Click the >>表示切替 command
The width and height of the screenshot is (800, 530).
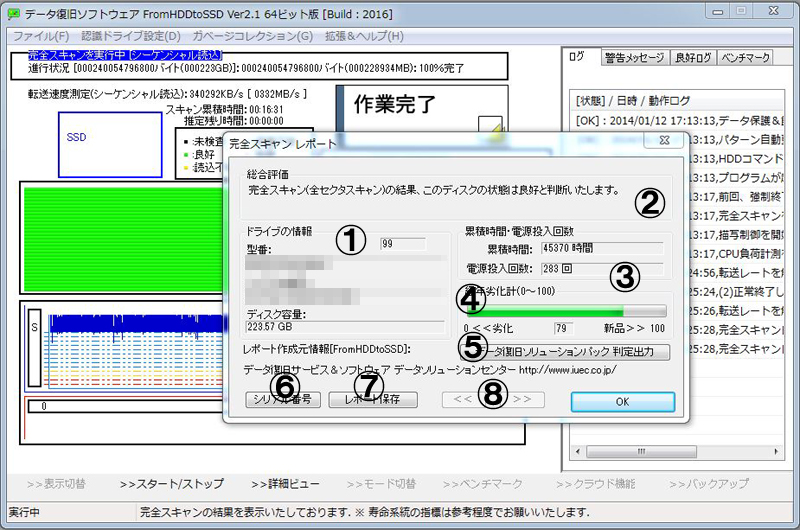click(56, 484)
